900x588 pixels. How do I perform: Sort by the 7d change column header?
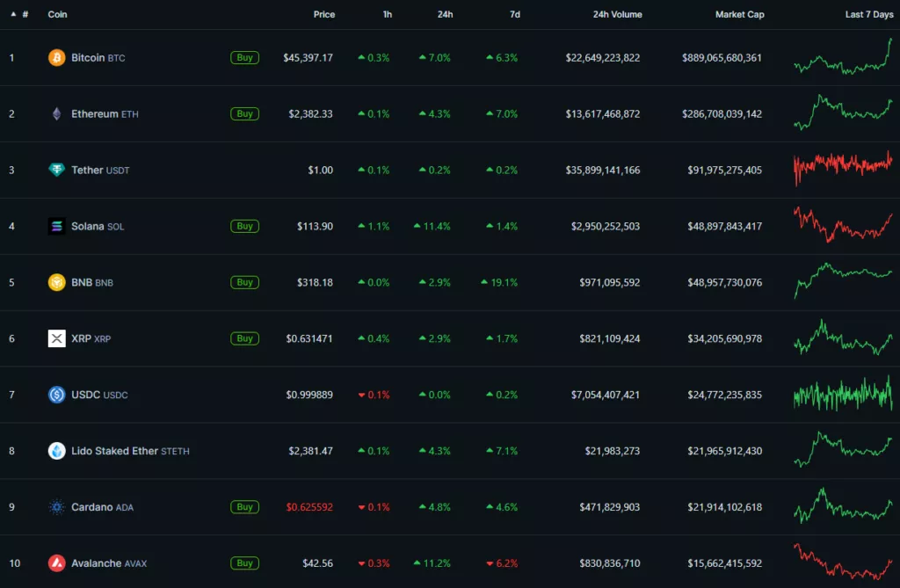[x=515, y=14]
